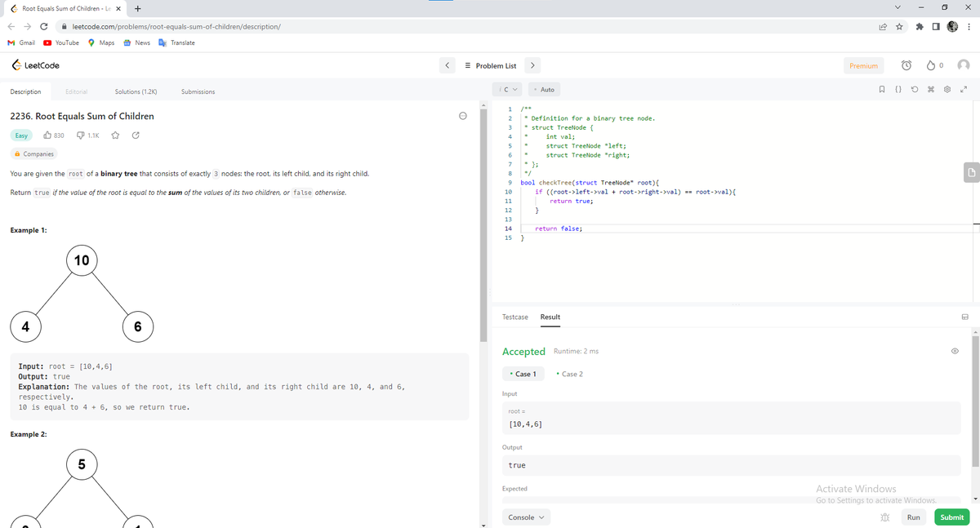Viewport: 980px width, 528px height.
Task: Go to next problem arrow
Action: (532, 65)
